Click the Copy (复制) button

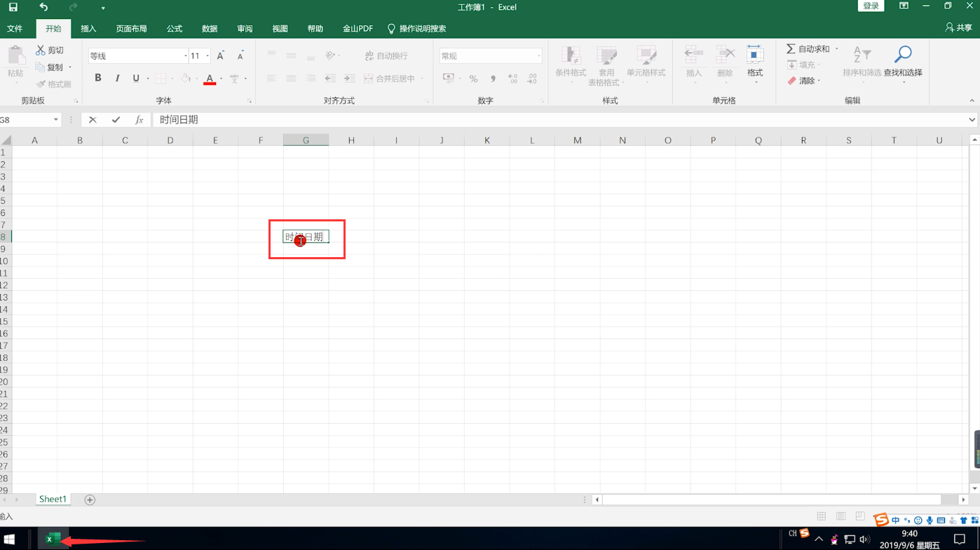50,67
